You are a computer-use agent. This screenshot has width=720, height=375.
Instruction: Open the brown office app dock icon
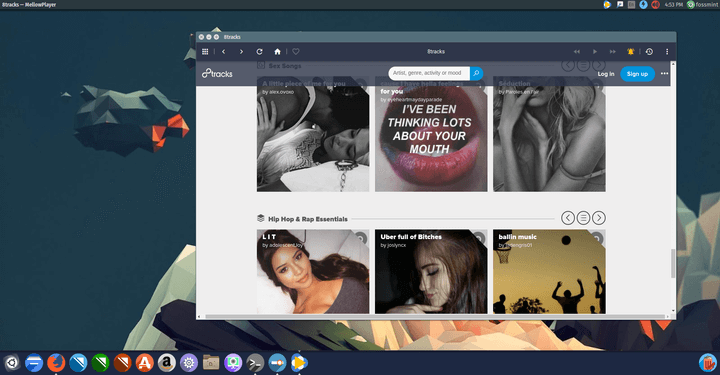(122, 363)
